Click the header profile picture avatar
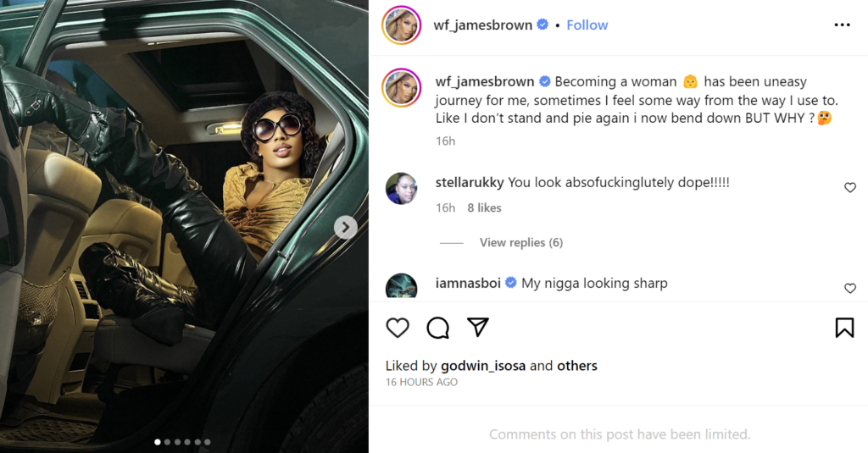Viewport: 868px width, 453px height. tap(402, 25)
